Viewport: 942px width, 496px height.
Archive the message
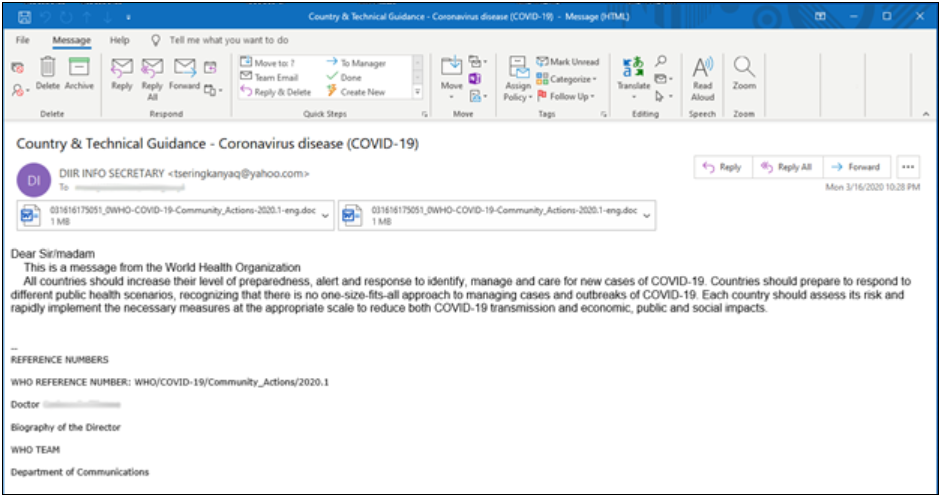pos(79,74)
